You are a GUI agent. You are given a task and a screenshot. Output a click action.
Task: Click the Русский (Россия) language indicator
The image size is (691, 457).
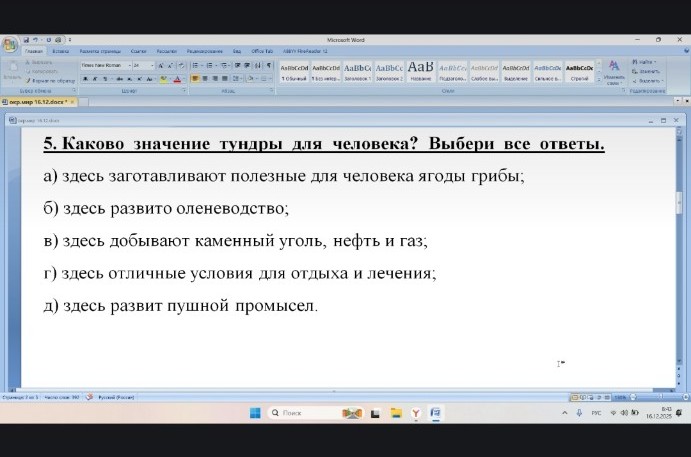tap(116, 397)
